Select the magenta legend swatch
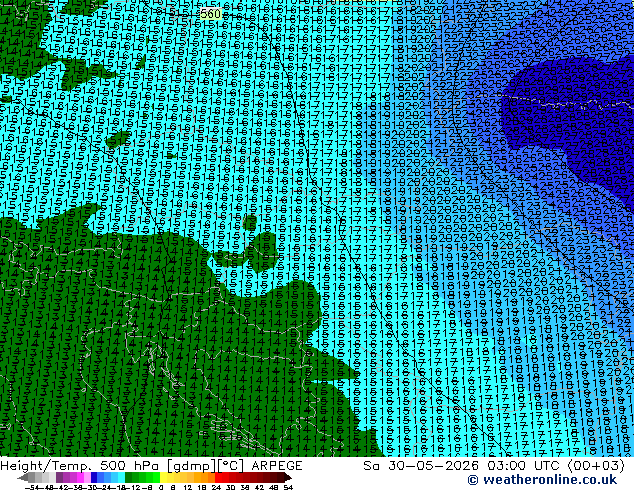This screenshot has height=490, width=634. click(80, 478)
